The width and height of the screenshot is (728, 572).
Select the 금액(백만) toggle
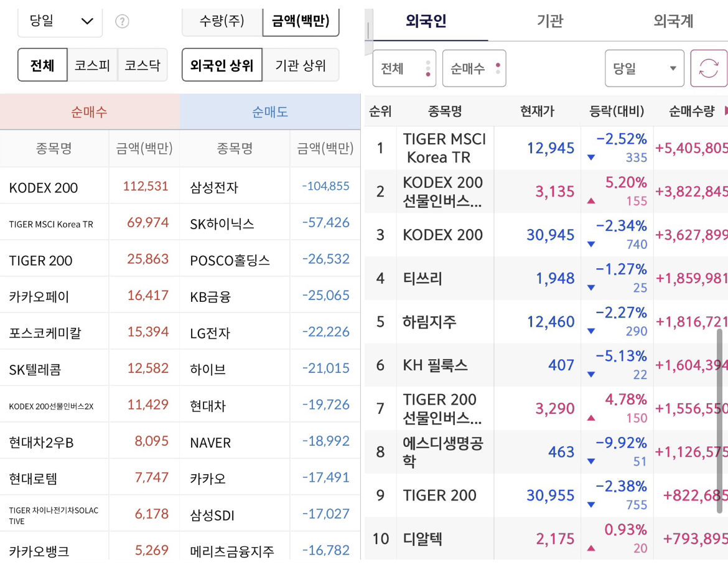[x=301, y=21]
